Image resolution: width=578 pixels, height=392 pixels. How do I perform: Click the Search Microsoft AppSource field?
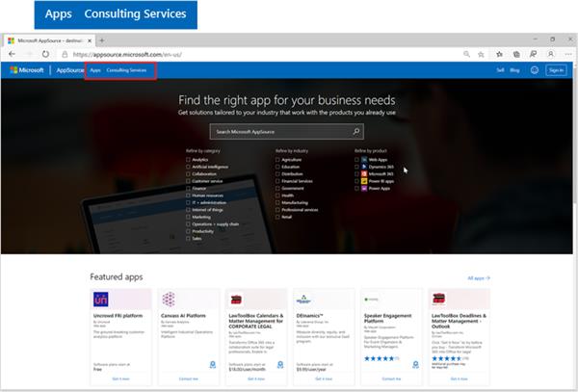(279, 132)
